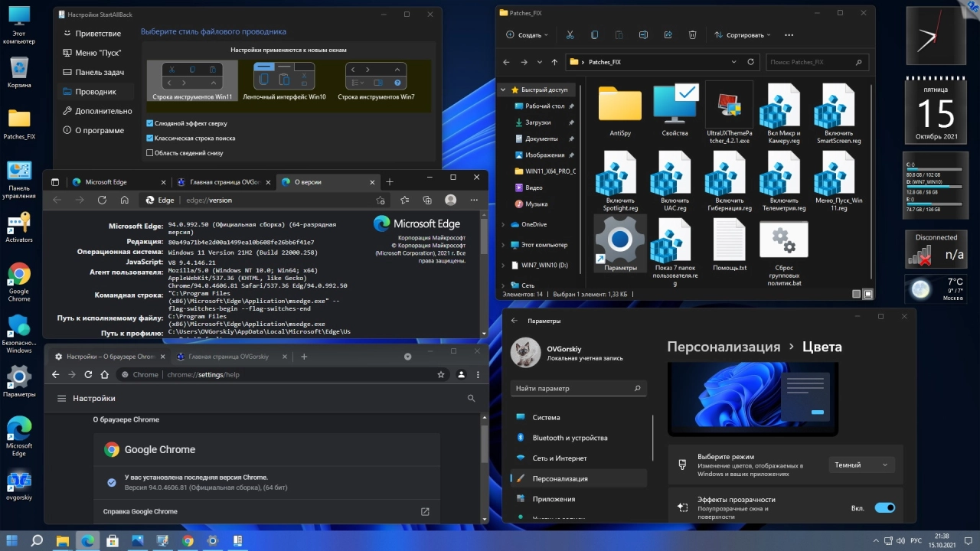Click the Chrome home icon

click(104, 375)
